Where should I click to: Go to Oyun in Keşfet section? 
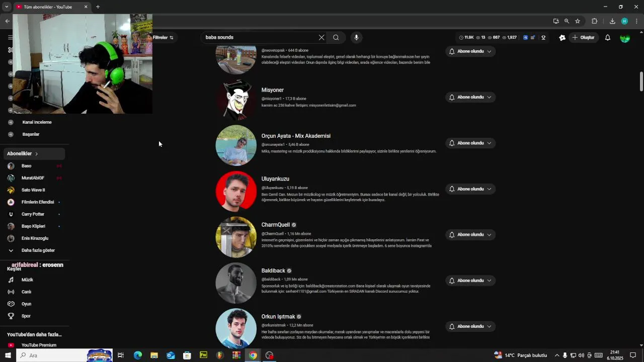tap(34, 304)
